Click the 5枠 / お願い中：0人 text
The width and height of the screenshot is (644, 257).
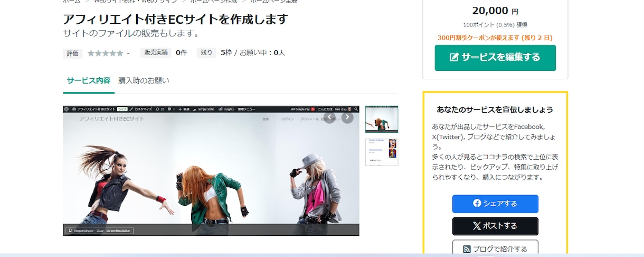coord(253,52)
